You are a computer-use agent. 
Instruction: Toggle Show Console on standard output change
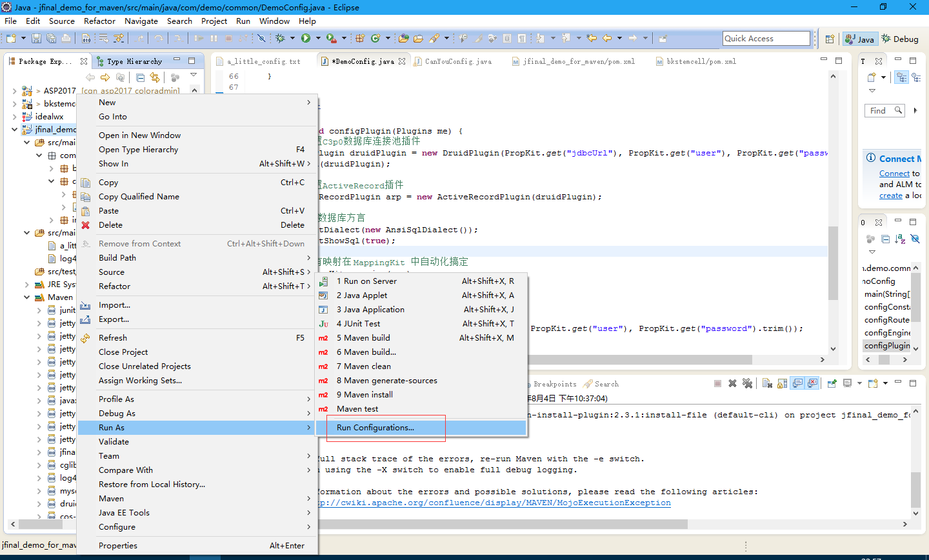(797, 383)
